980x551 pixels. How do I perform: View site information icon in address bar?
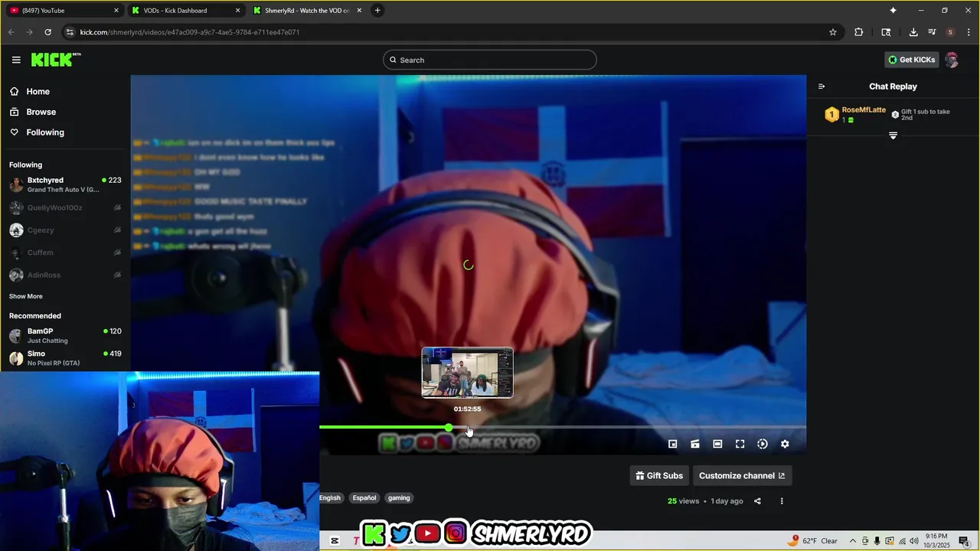[70, 32]
